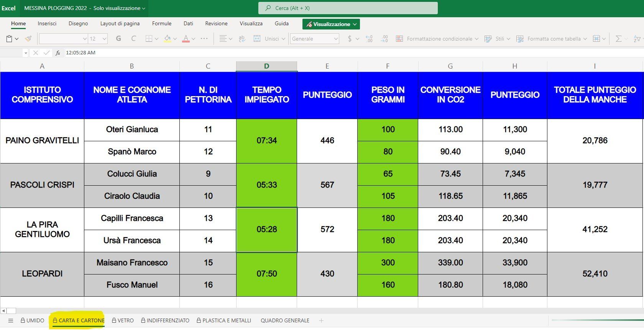The width and height of the screenshot is (644, 330).
Task: Expand the file name options chevron
Action: [144, 8]
